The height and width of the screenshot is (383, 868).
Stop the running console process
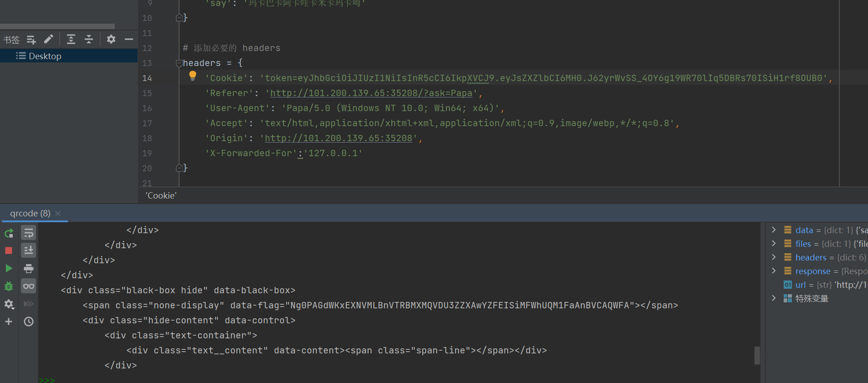pos(9,250)
